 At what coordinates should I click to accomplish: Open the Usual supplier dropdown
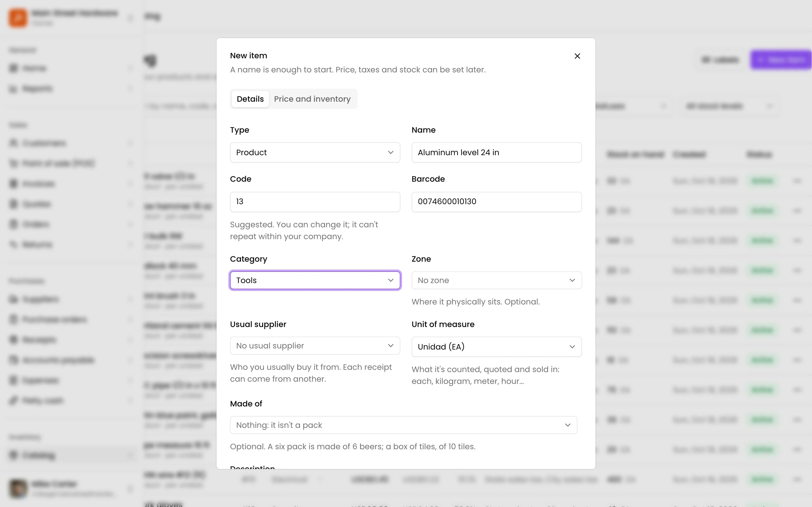315,346
